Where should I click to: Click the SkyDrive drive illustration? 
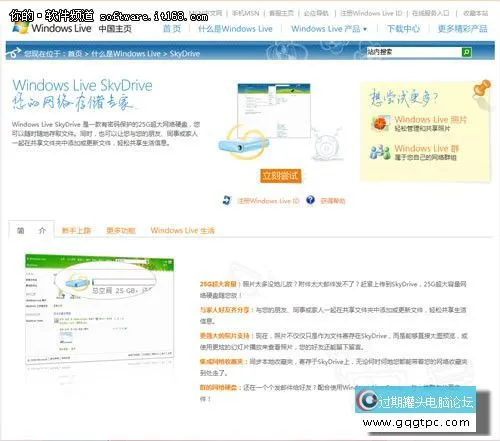(243, 143)
